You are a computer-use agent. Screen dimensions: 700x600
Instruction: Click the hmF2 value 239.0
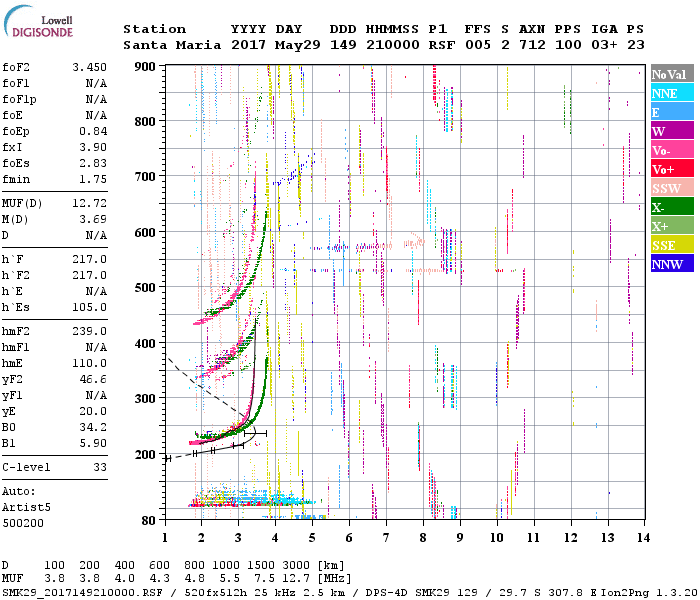point(90,331)
